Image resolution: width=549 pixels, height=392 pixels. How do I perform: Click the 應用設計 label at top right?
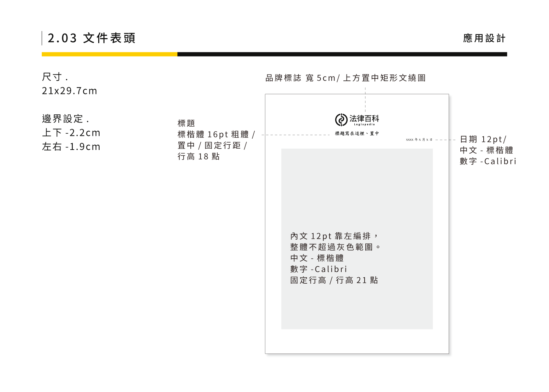(484, 38)
